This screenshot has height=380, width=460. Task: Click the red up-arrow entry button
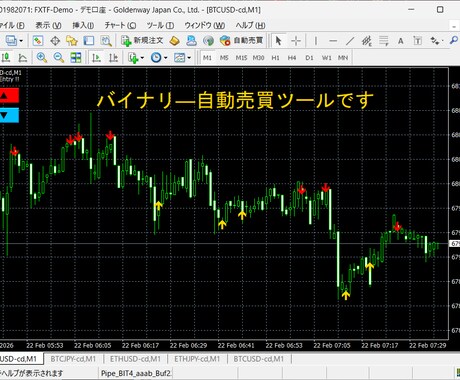pyautogui.click(x=9, y=95)
